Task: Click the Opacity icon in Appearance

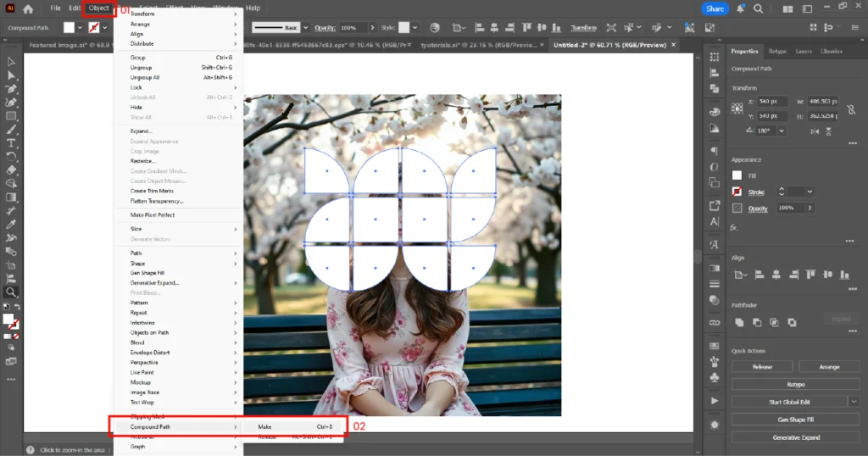Action: pos(737,208)
